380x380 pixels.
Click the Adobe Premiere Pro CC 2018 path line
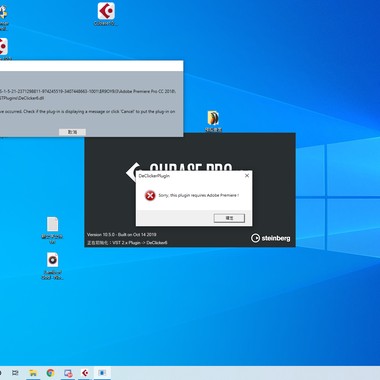click(x=88, y=91)
